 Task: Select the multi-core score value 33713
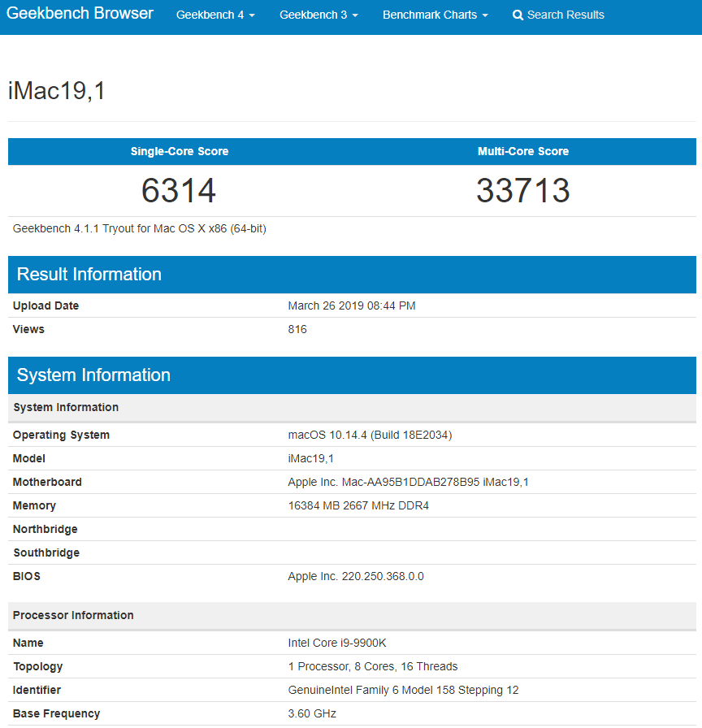click(x=523, y=190)
